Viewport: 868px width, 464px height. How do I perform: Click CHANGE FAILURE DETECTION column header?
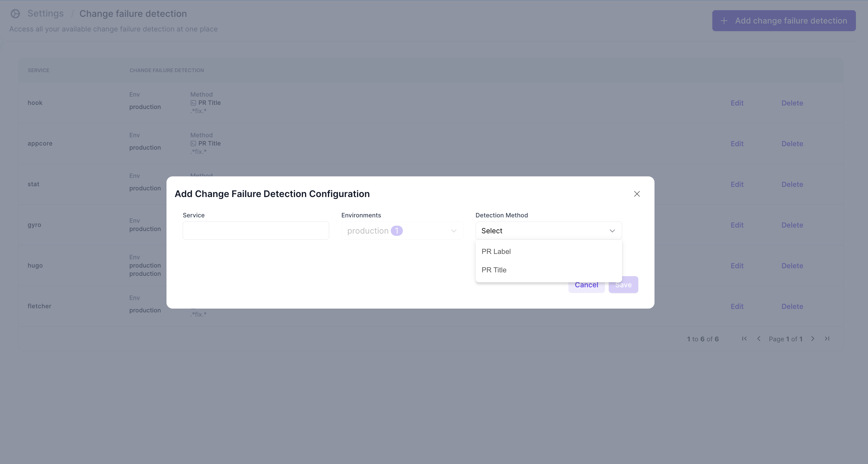pos(166,71)
